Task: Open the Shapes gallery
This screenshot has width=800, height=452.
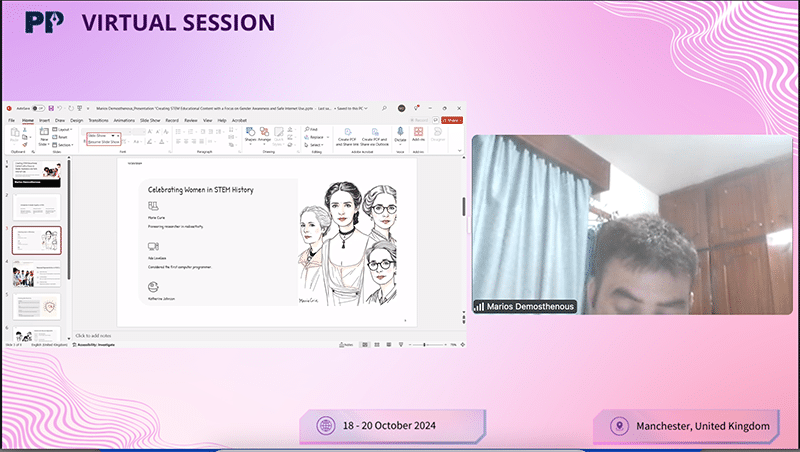Action: (x=250, y=134)
